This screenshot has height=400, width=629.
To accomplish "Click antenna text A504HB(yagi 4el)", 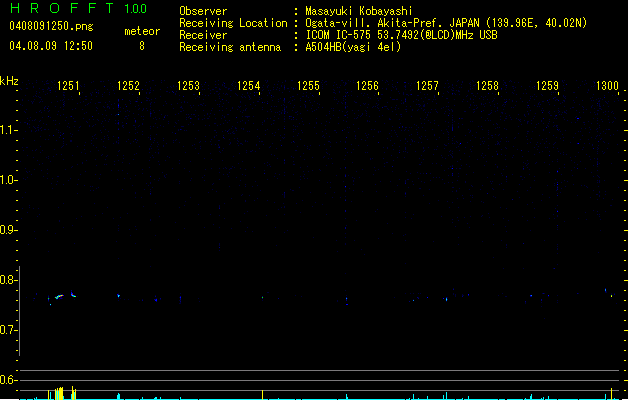I will [x=353, y=47].
